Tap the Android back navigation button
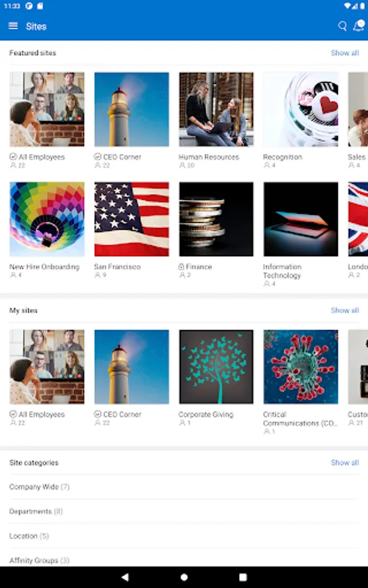 click(x=125, y=577)
